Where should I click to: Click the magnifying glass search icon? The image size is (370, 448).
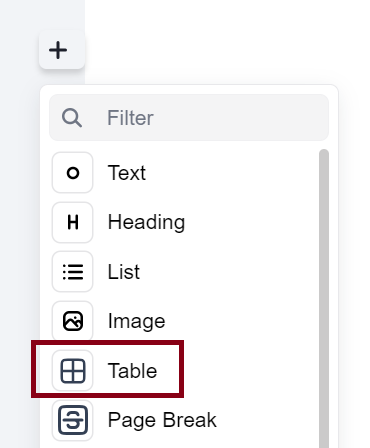[x=72, y=118]
